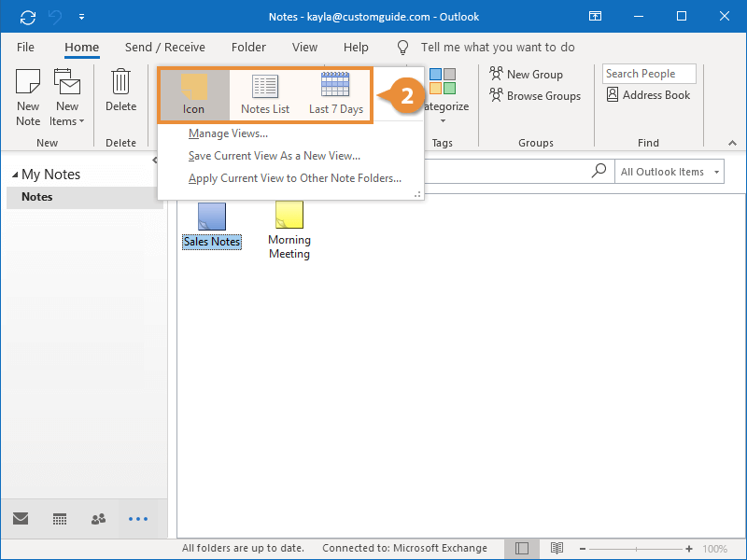Switch to the Folder tab
Image resolution: width=747 pixels, height=560 pixels.
(248, 48)
